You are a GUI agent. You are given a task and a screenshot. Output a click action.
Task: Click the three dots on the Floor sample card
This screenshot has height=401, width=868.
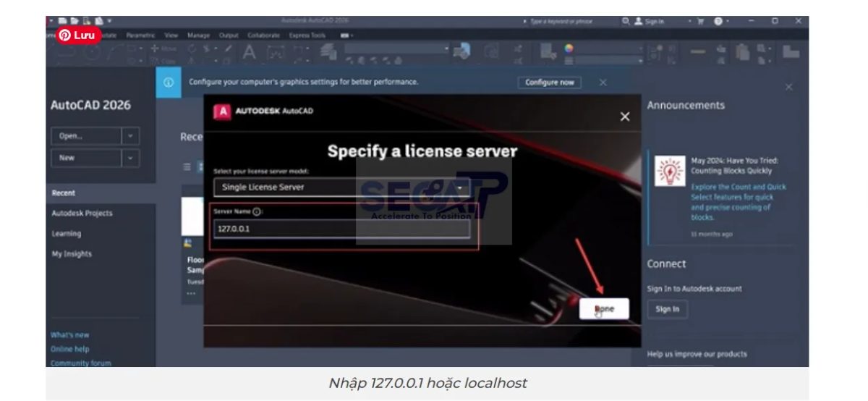pos(191,293)
